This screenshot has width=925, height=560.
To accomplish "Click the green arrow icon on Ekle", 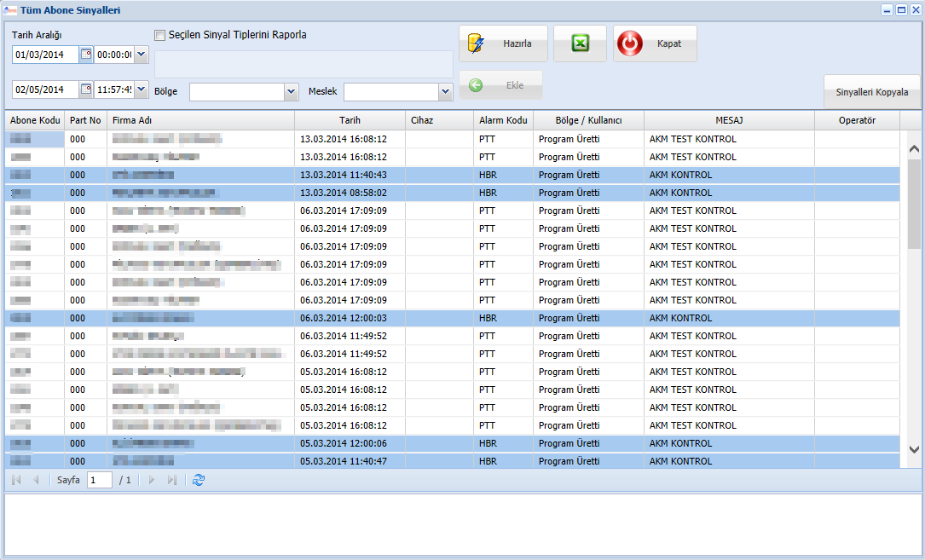I will point(476,85).
